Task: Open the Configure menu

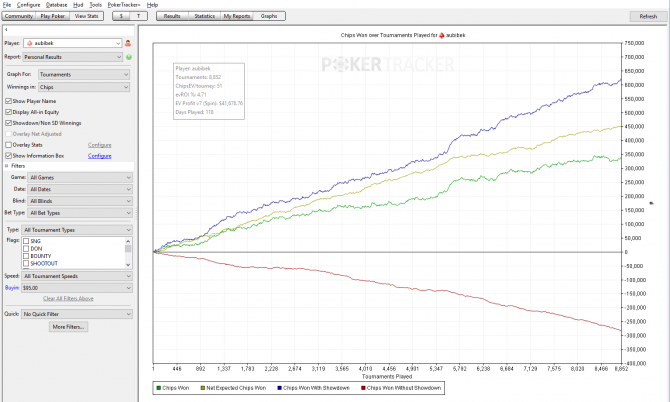Action: coord(28,5)
